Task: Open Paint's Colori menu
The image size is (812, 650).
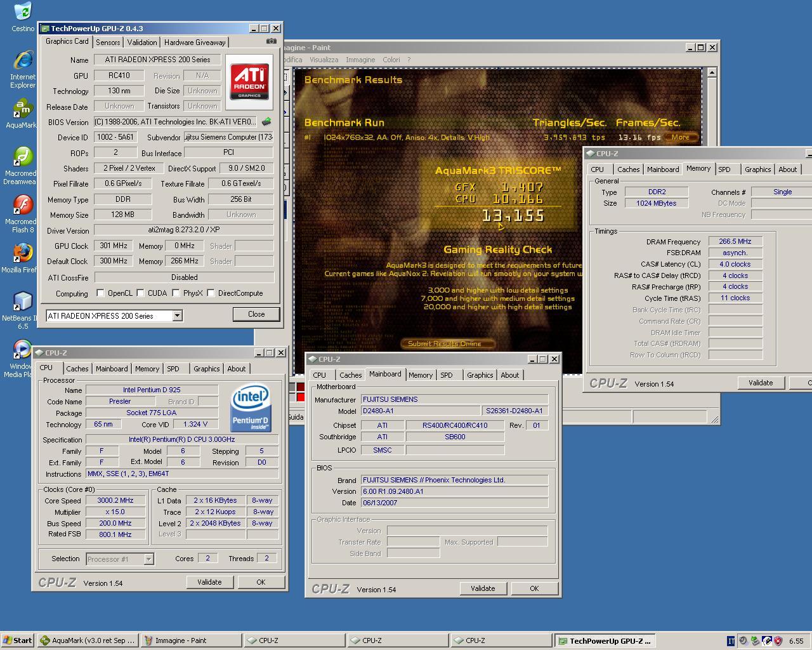Action: [x=391, y=60]
